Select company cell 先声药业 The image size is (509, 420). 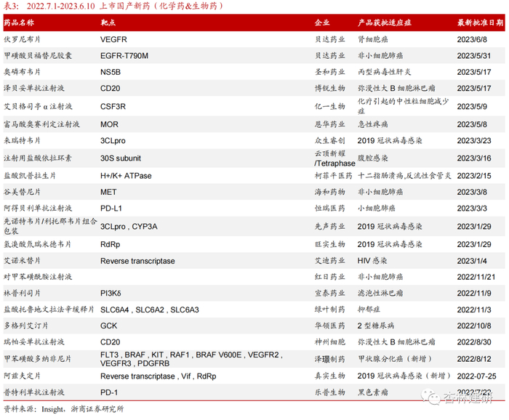(330, 227)
